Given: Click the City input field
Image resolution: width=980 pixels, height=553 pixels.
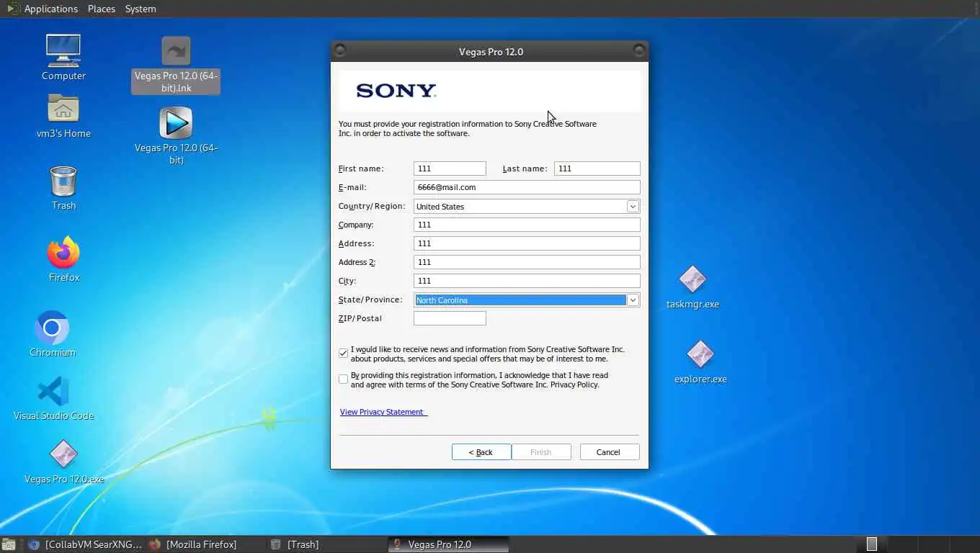Looking at the screenshot, I should pos(527,281).
